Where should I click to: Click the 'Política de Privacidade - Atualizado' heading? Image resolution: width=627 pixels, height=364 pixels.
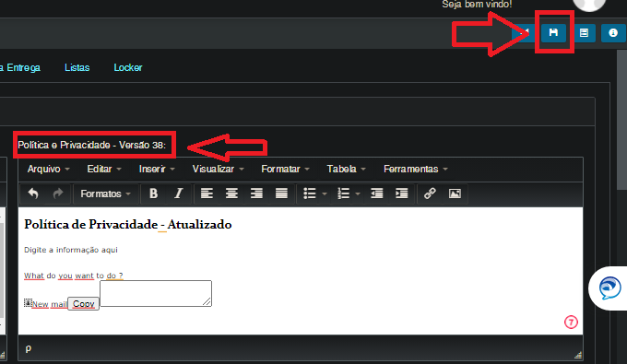[x=128, y=224]
